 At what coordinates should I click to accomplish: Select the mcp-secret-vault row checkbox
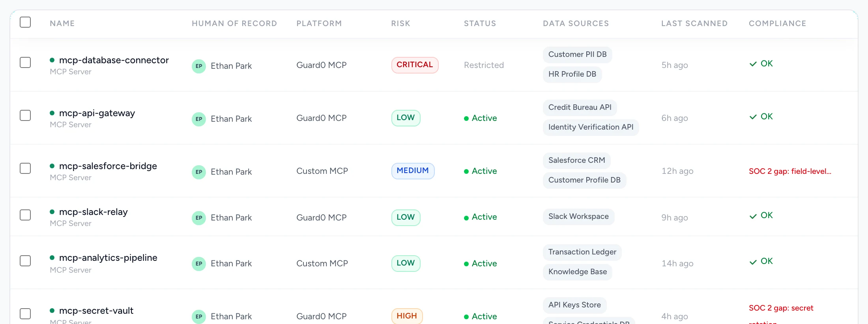click(x=25, y=314)
